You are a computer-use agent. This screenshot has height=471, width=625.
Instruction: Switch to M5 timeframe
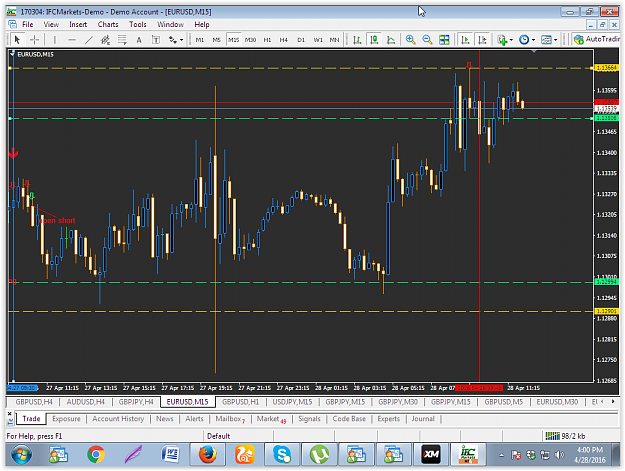click(216, 40)
